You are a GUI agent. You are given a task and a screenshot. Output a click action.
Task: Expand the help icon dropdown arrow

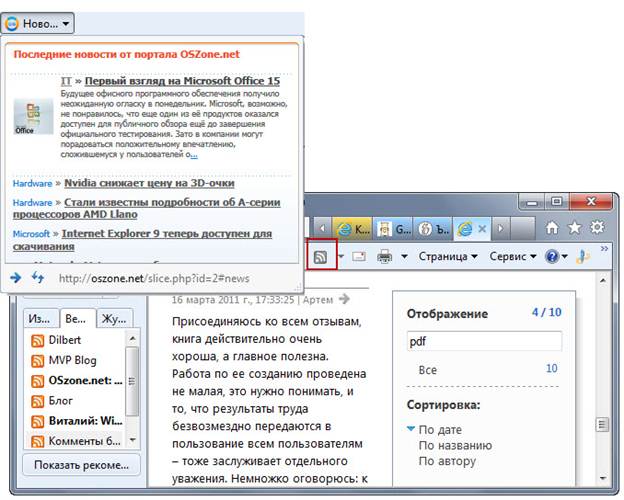coord(565,257)
